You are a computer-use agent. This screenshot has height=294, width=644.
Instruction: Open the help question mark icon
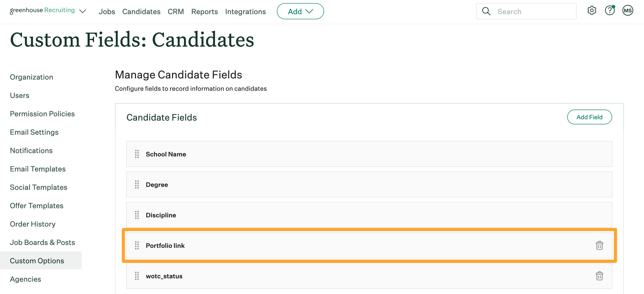click(x=610, y=11)
